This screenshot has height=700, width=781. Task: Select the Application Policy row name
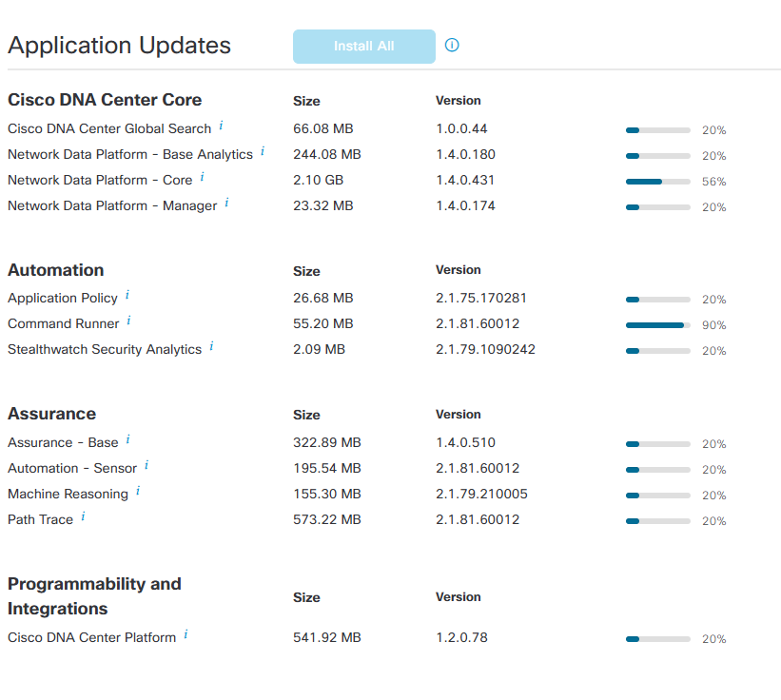coord(63,298)
